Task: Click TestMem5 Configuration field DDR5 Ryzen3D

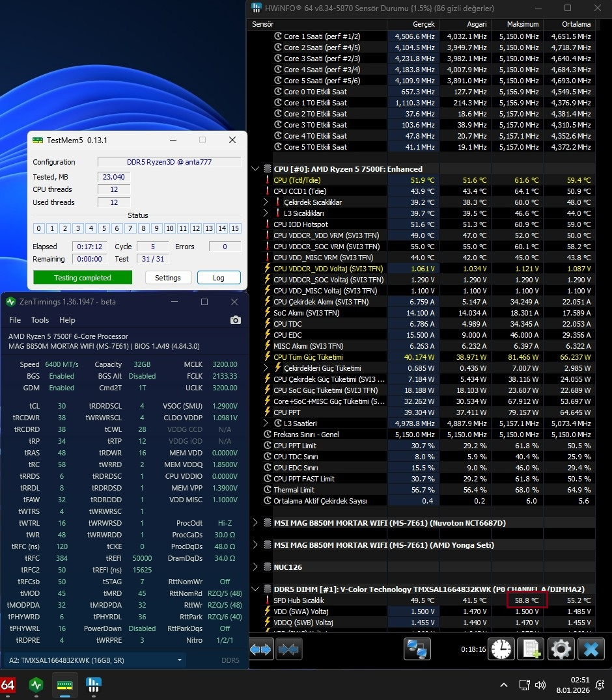Action: click(x=169, y=162)
